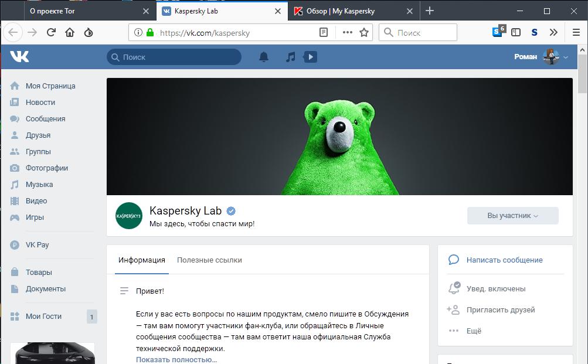Screen dimensions: 588x364
Task: Select the Kaspersky Lab browser tab
Action: (x=222, y=11)
